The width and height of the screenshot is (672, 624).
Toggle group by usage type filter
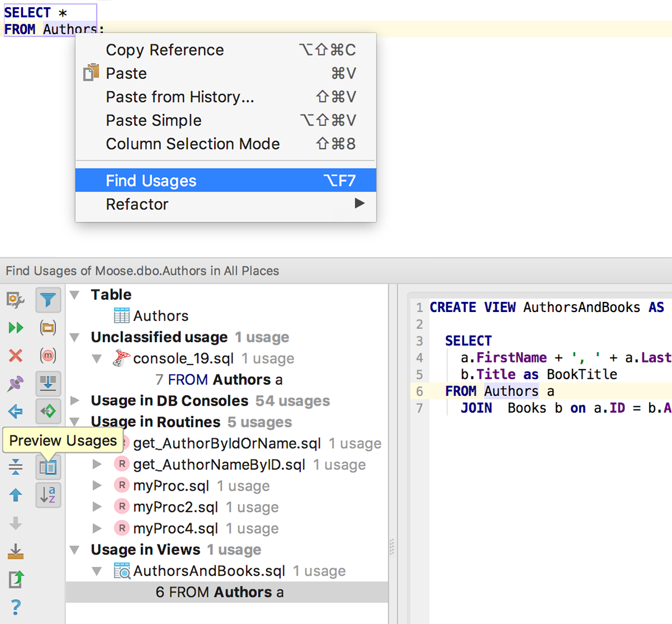click(x=48, y=300)
